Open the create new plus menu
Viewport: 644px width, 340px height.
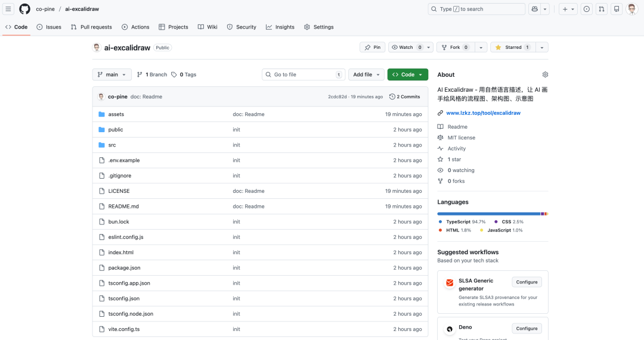(x=568, y=9)
